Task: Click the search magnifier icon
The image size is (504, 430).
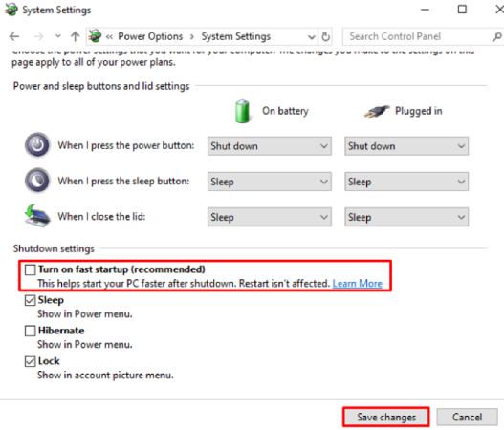Action: click(x=497, y=36)
